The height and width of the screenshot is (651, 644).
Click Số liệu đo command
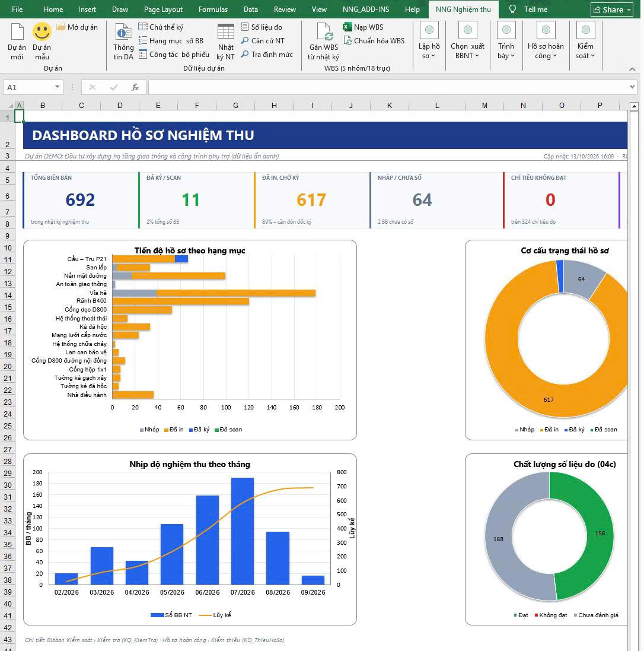(262, 27)
